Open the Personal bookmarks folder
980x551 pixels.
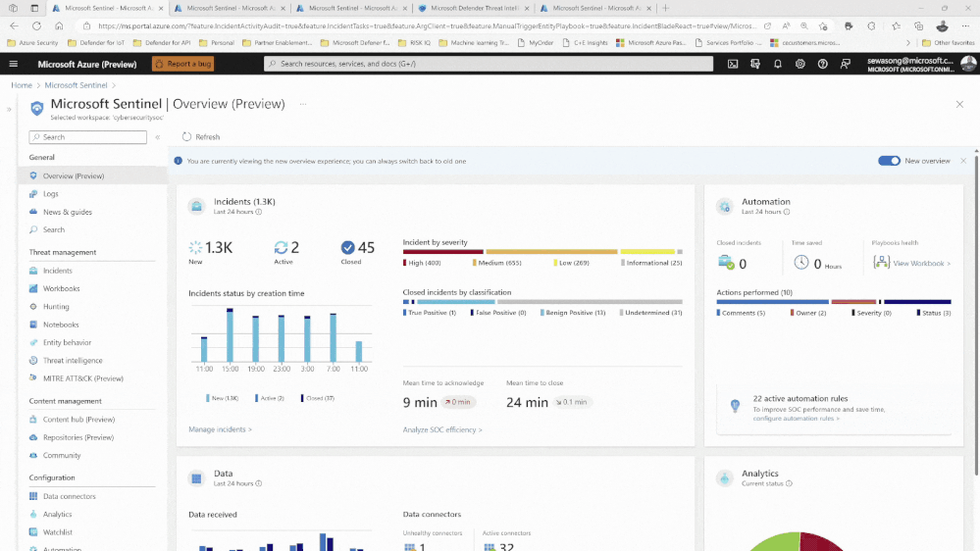click(216, 43)
